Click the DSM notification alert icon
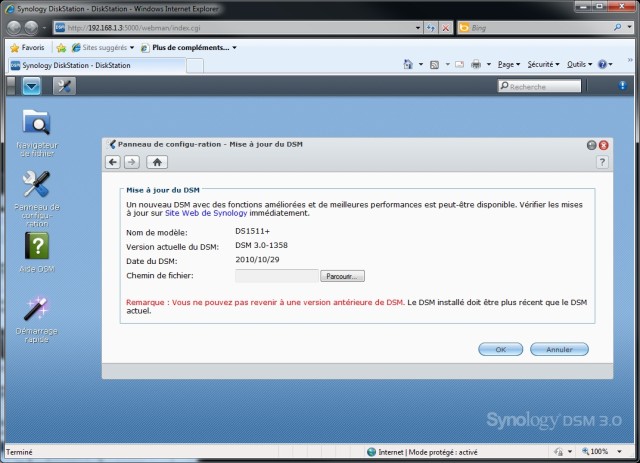This screenshot has width=640, height=463. click(x=622, y=85)
